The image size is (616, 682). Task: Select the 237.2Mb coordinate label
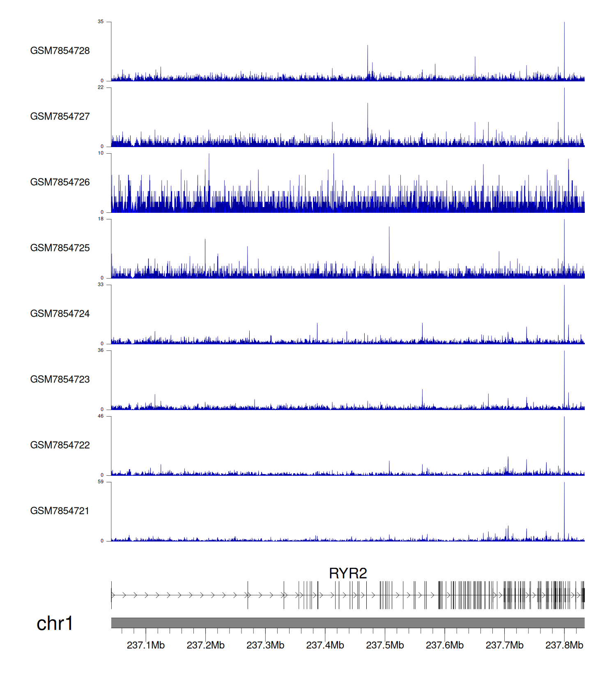205,645
